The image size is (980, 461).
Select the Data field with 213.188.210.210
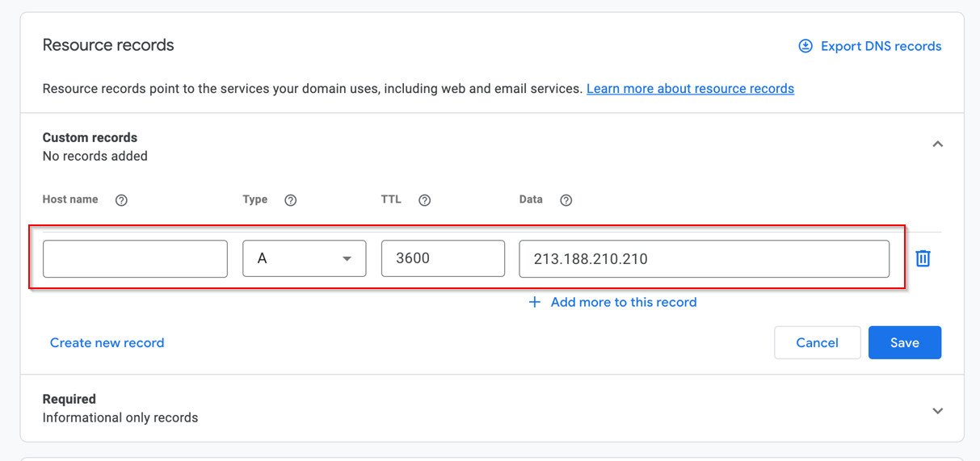tap(704, 258)
